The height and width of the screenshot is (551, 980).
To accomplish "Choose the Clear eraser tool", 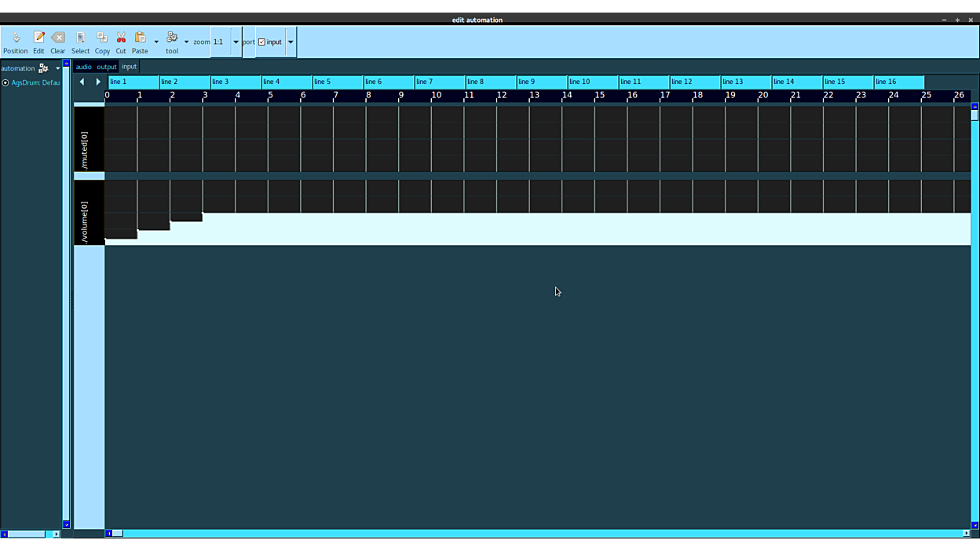I will point(58,42).
